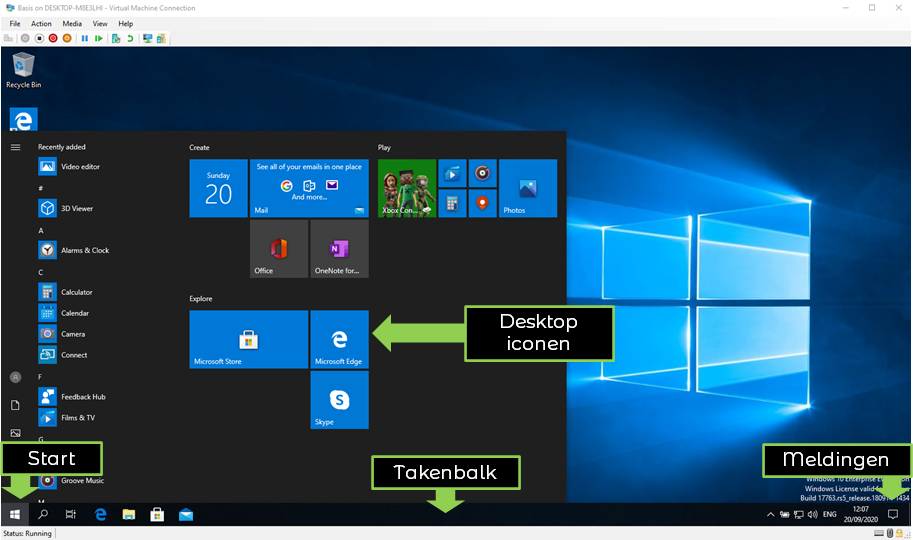Open the Microsoft Store tile
Viewport: 913px width, 540px height.
249,340
